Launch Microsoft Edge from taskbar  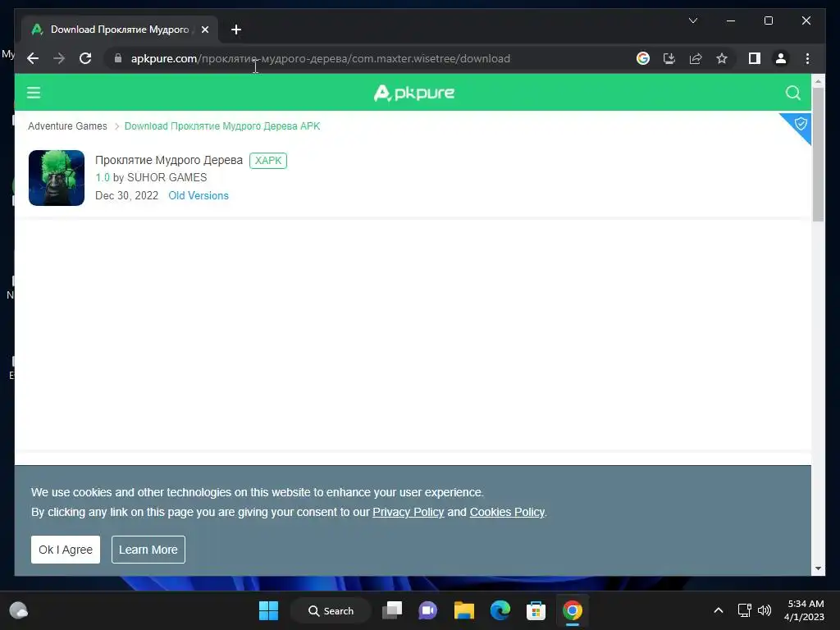(500, 610)
